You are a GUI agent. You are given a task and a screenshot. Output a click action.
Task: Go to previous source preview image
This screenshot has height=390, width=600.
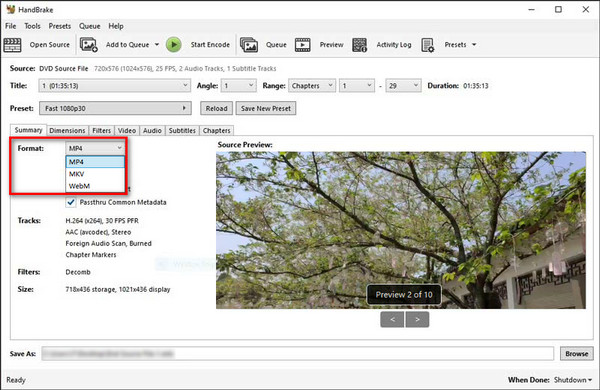point(392,319)
